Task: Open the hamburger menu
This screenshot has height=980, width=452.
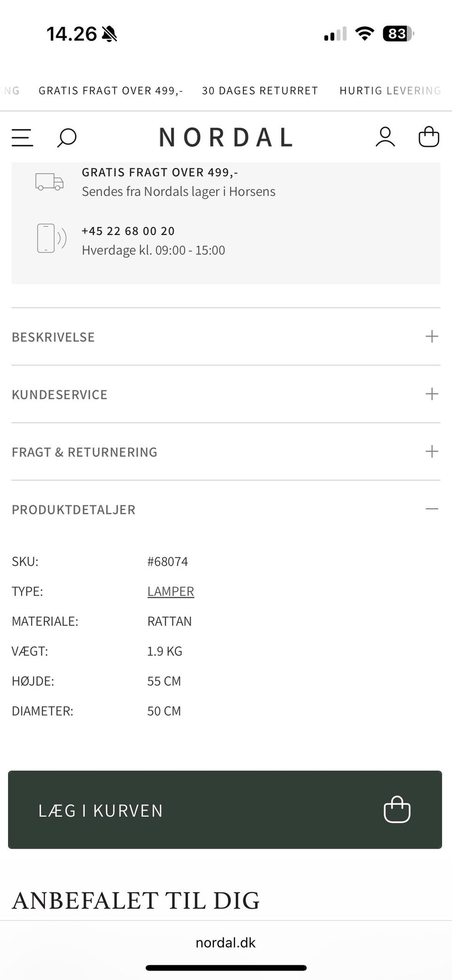Action: [22, 138]
